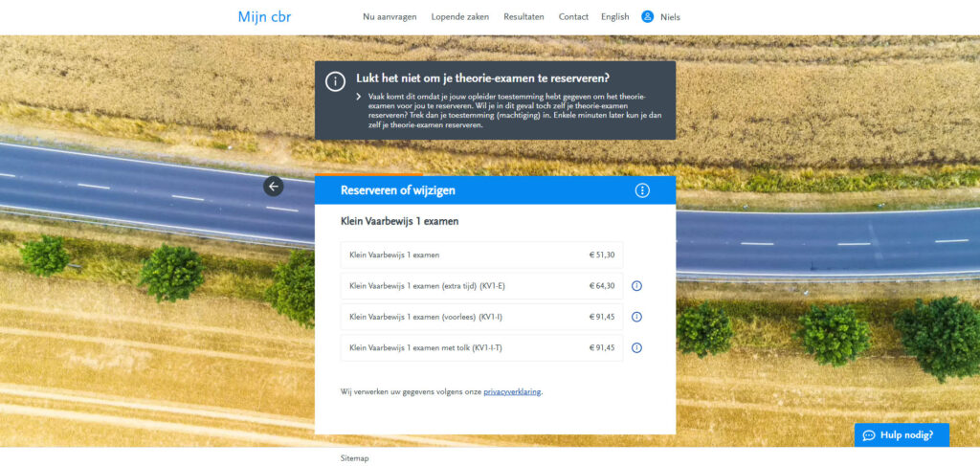Navigate to Contact
Image resolution: width=980 pixels, height=466 pixels.
573,17
